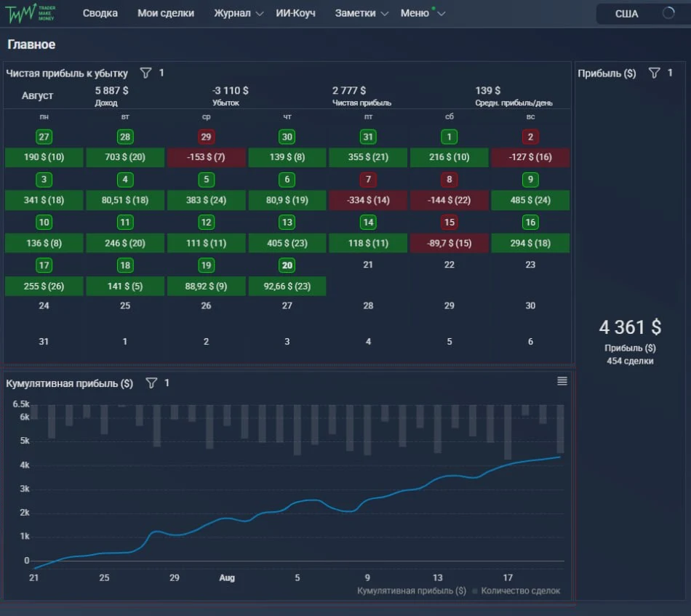This screenshot has height=616, width=691.
Task: Click red day badge 15
Action: click(450, 222)
